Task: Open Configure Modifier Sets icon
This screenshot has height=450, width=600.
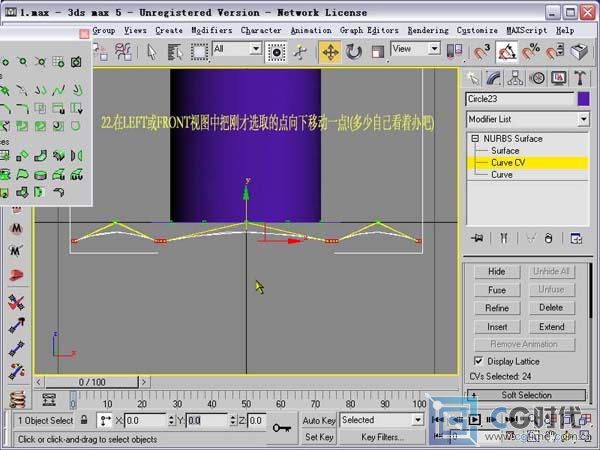Action: tap(576, 238)
